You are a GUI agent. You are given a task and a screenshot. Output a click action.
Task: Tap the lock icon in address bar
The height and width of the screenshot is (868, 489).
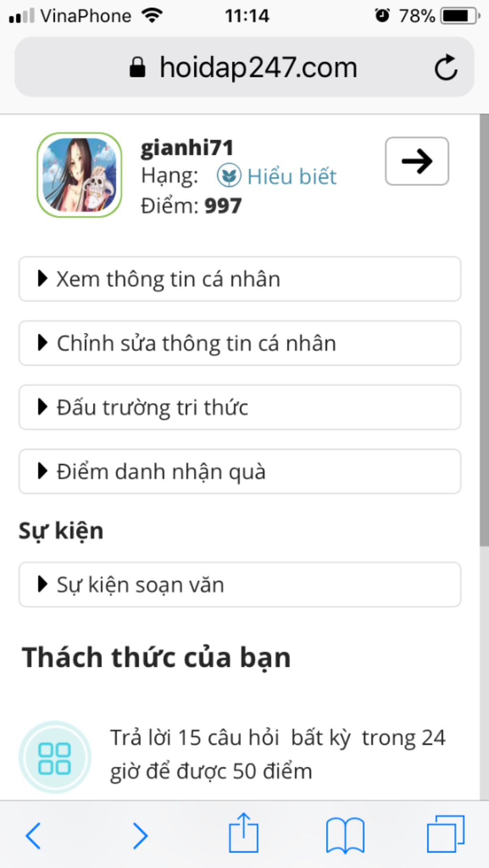click(x=137, y=67)
